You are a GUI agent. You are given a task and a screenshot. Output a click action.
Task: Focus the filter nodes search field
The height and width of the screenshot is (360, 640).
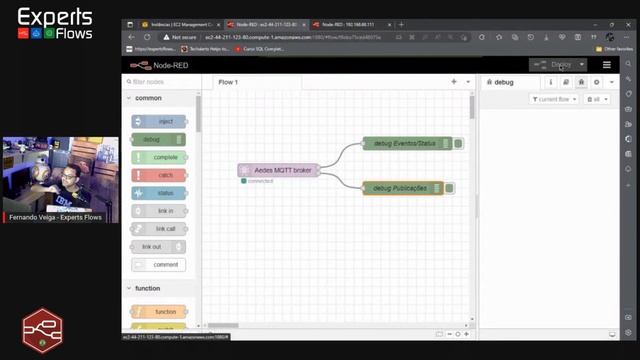162,82
